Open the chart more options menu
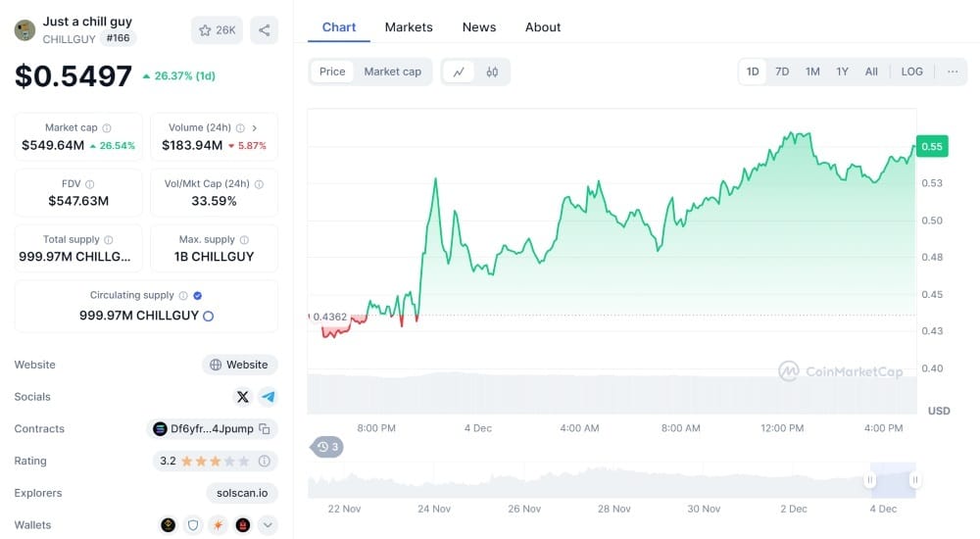Image resolution: width=980 pixels, height=539 pixels. [x=952, y=72]
